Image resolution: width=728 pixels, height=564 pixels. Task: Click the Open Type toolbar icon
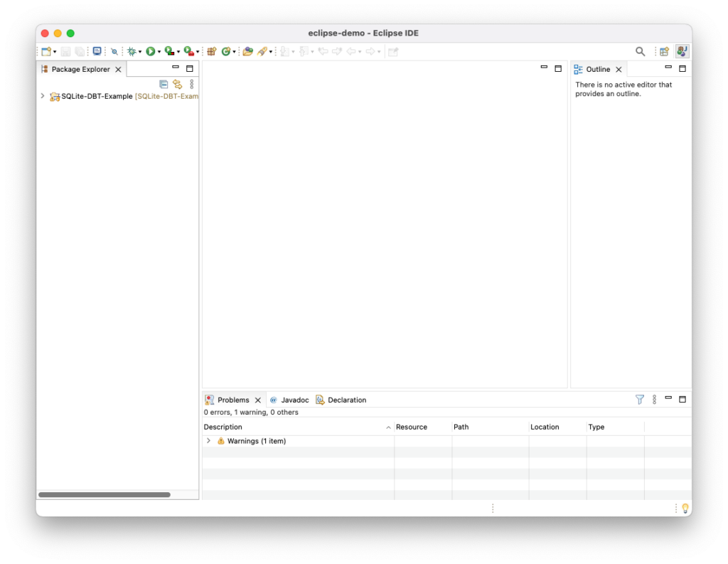pos(247,51)
